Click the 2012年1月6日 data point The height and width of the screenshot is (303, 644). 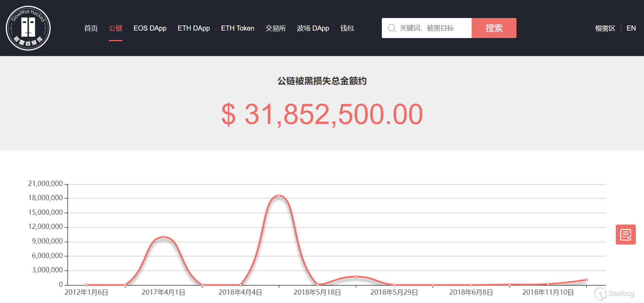[87, 285]
